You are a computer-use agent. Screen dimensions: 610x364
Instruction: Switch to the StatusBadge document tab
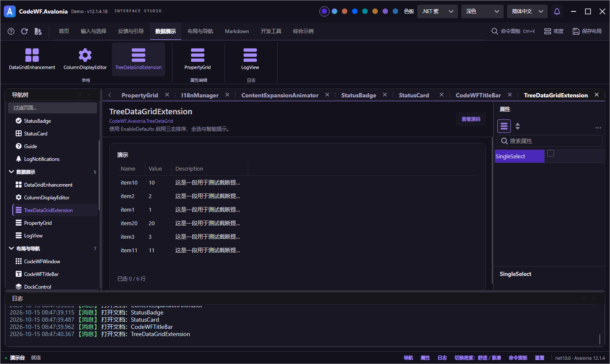[x=359, y=95]
